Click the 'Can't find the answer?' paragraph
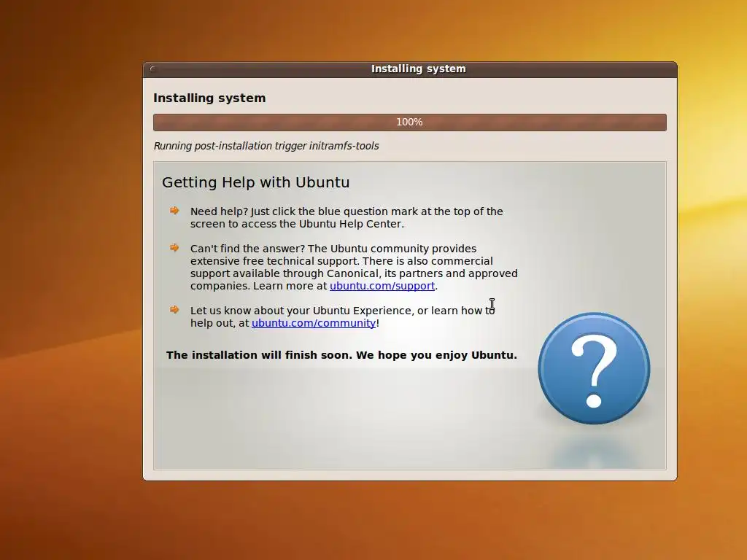Viewport: 747px width, 560px height. point(354,267)
